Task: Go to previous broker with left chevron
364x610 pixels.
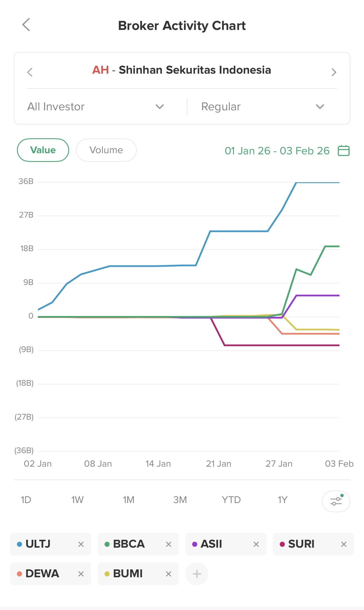Action: click(30, 72)
